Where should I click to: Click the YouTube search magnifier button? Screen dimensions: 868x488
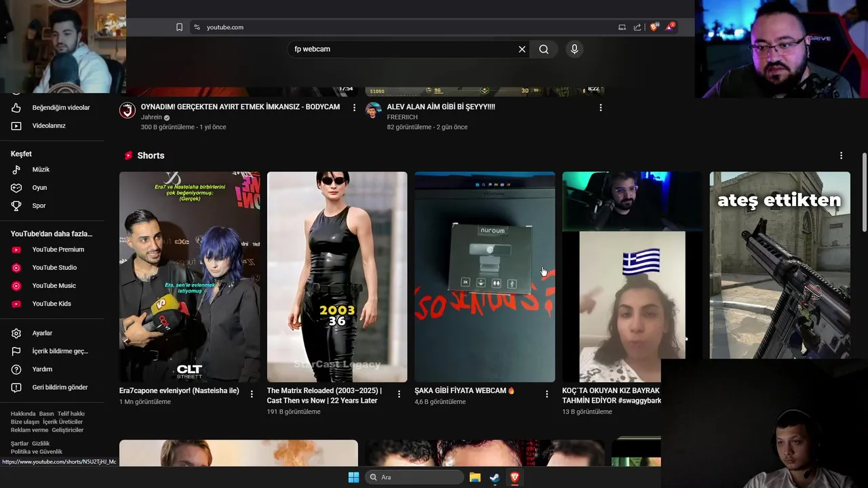click(x=544, y=49)
